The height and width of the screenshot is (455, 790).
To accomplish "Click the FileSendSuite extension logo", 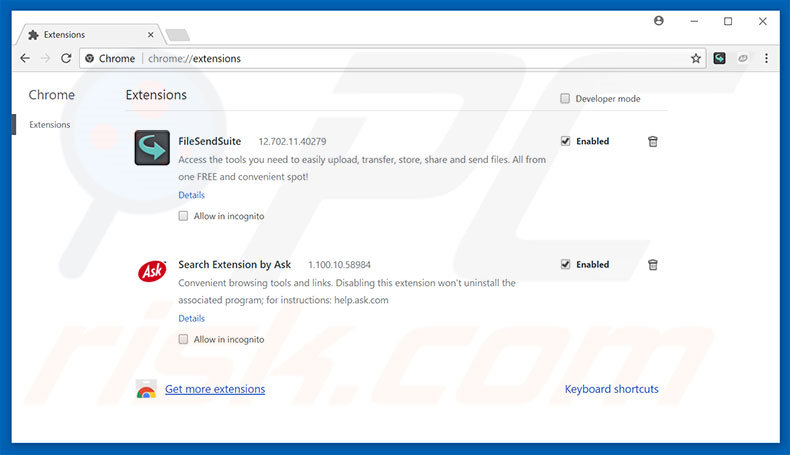I will point(152,148).
